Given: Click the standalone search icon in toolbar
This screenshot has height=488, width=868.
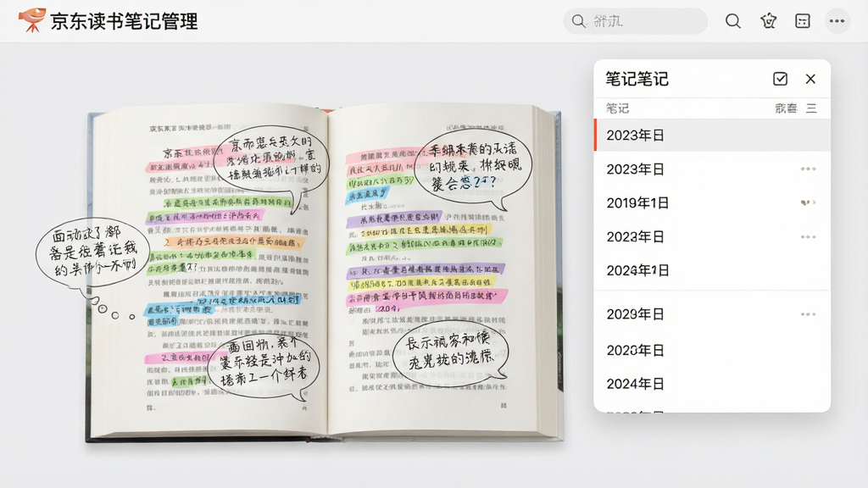Looking at the screenshot, I should coord(733,21).
